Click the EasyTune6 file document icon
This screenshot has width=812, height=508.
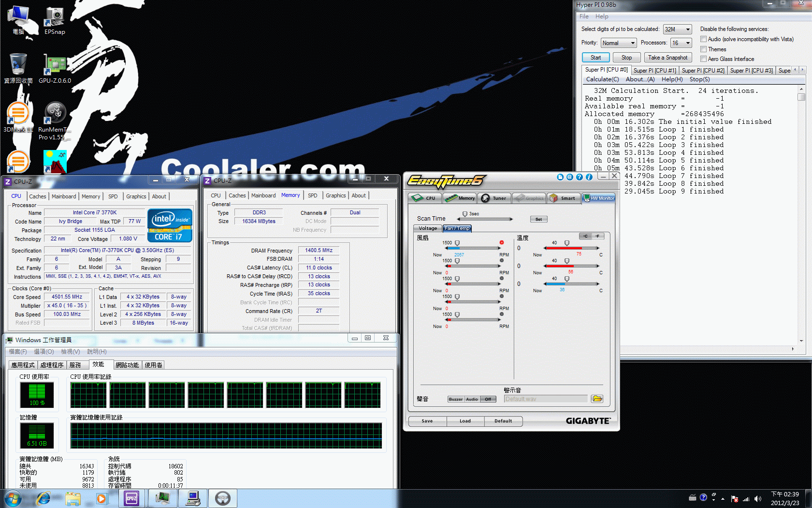coord(560,177)
